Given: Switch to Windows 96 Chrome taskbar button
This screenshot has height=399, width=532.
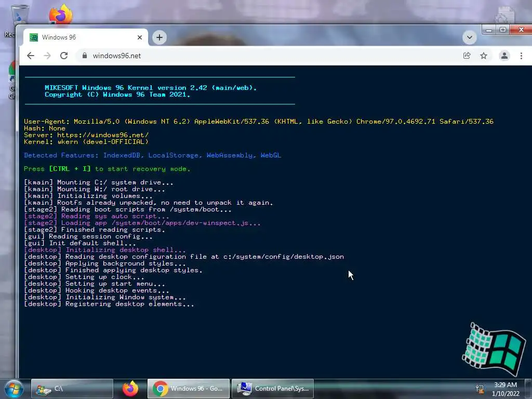Looking at the screenshot, I should 189,389.
